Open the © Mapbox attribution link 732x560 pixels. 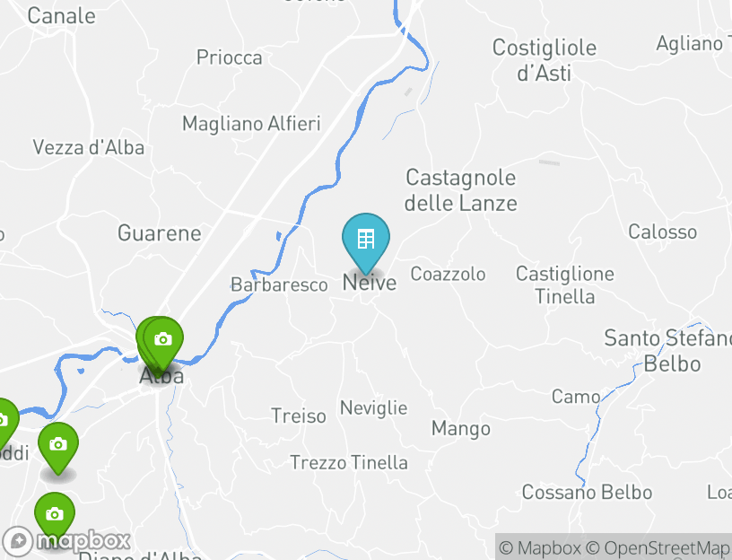click(x=540, y=547)
